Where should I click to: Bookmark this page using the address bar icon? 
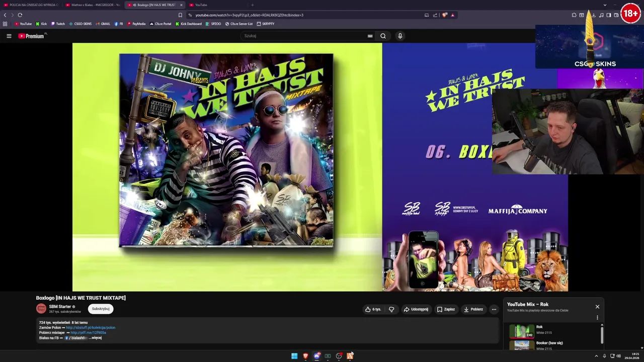coord(180,15)
